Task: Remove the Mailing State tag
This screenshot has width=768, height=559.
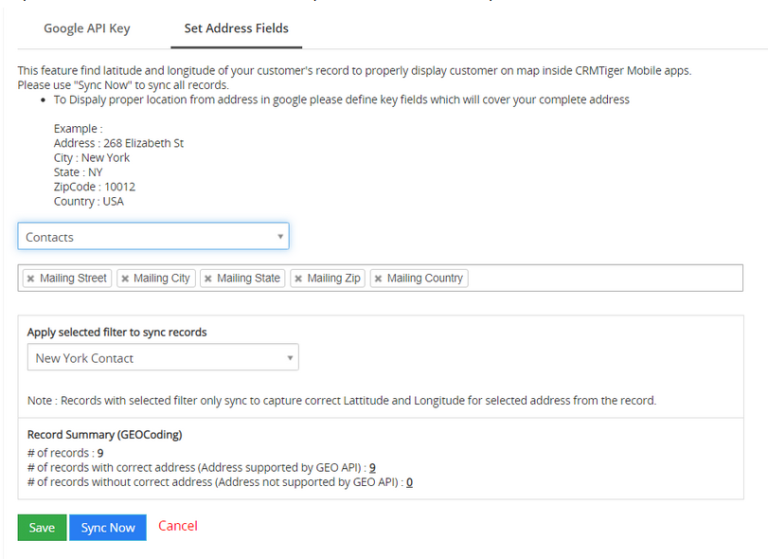Action: tap(208, 279)
